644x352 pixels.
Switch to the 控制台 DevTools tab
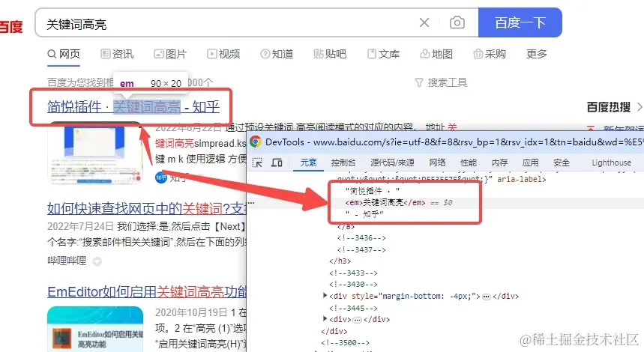343,163
